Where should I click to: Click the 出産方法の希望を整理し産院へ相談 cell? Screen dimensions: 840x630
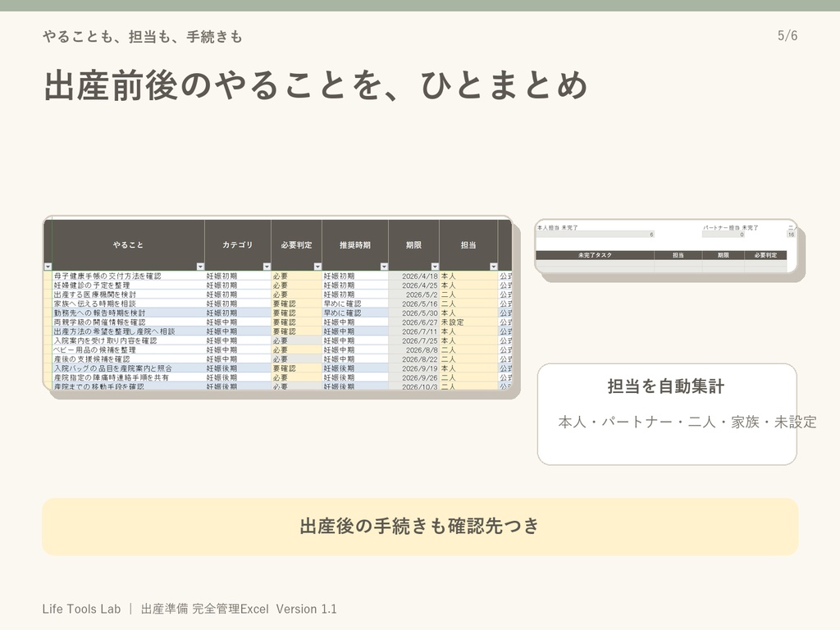[x=128, y=331]
